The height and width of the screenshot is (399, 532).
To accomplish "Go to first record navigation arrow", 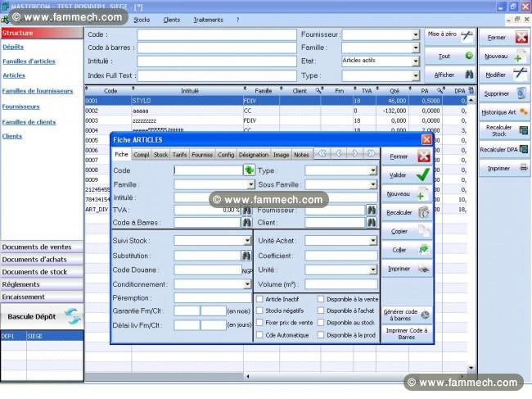I will coord(322,154).
